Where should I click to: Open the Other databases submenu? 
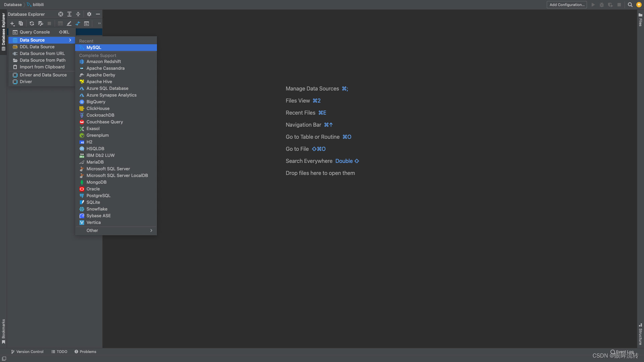116,230
